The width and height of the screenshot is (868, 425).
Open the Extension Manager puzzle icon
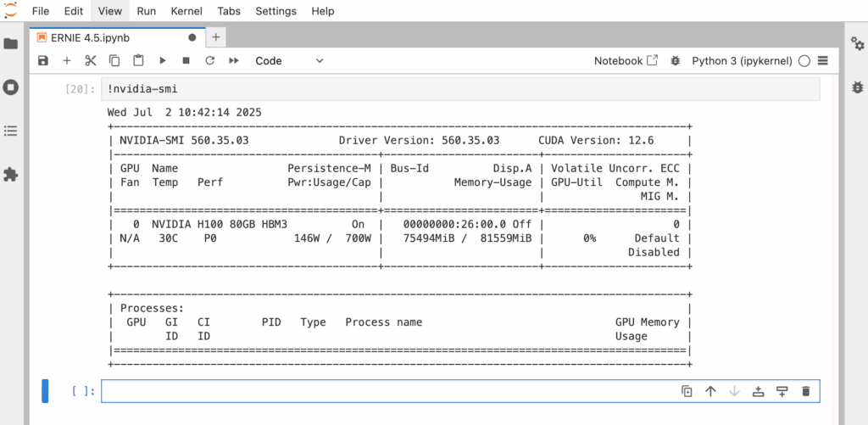[x=10, y=175]
